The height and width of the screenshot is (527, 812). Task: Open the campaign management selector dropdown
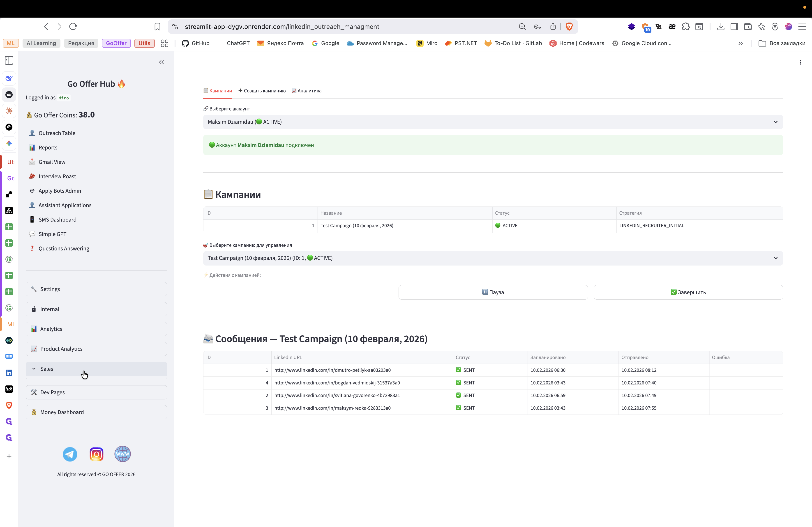coord(493,258)
